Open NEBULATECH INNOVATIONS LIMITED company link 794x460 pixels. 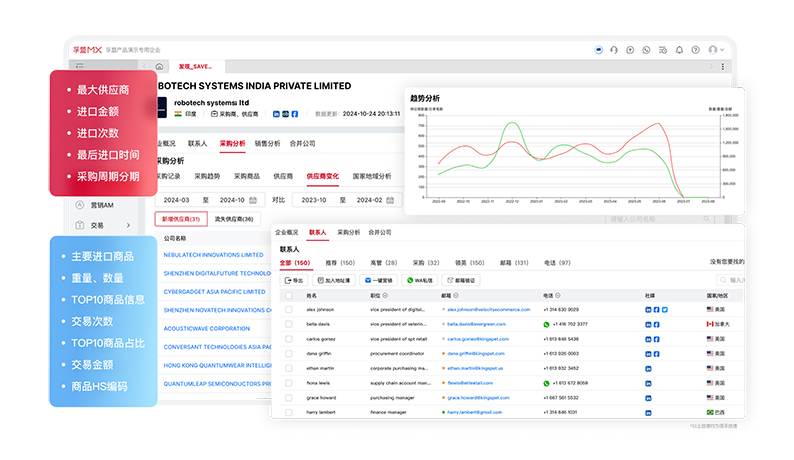tap(215, 255)
